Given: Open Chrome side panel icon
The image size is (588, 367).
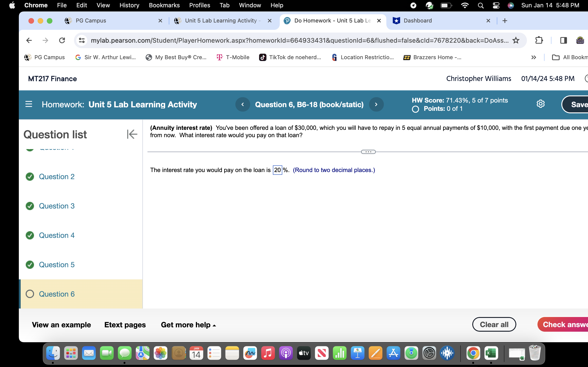Looking at the screenshot, I should tap(563, 40).
